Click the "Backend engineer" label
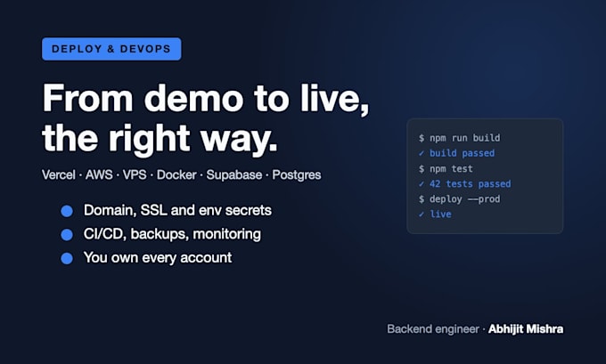 433,329
